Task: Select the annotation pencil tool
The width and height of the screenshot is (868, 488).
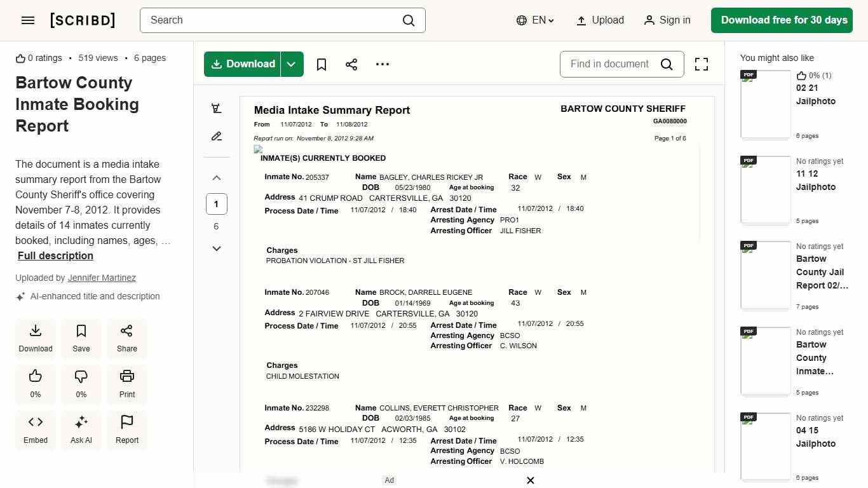Action: tap(216, 136)
